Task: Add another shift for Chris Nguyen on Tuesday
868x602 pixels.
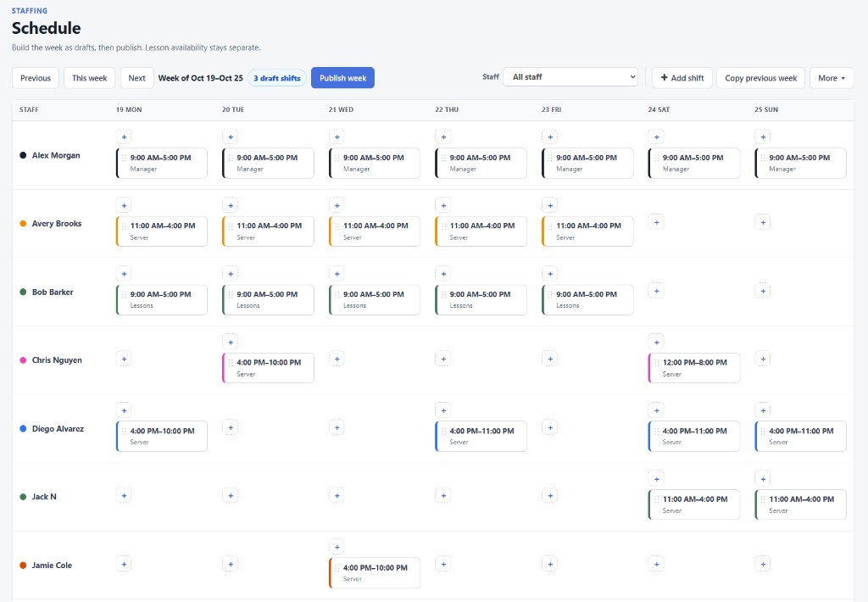Action: [x=231, y=343]
